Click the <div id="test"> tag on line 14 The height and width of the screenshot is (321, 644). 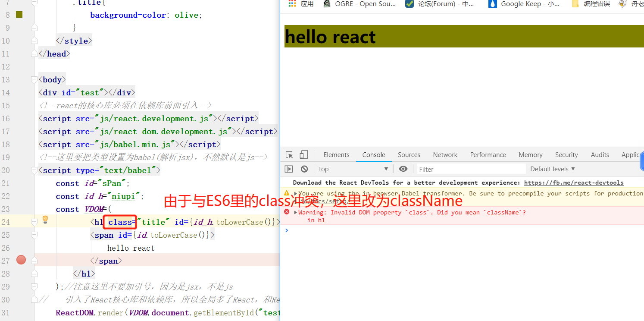coord(74,93)
